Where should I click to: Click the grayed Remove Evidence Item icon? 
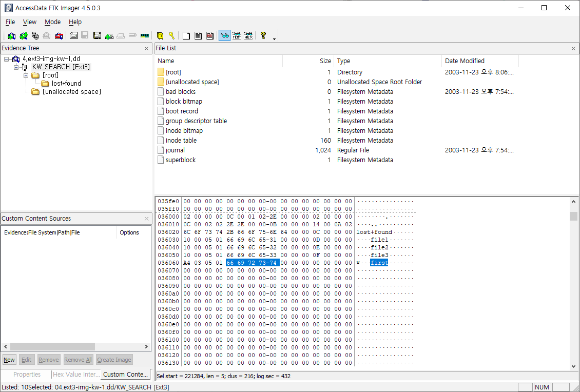pyautogui.click(x=47, y=35)
